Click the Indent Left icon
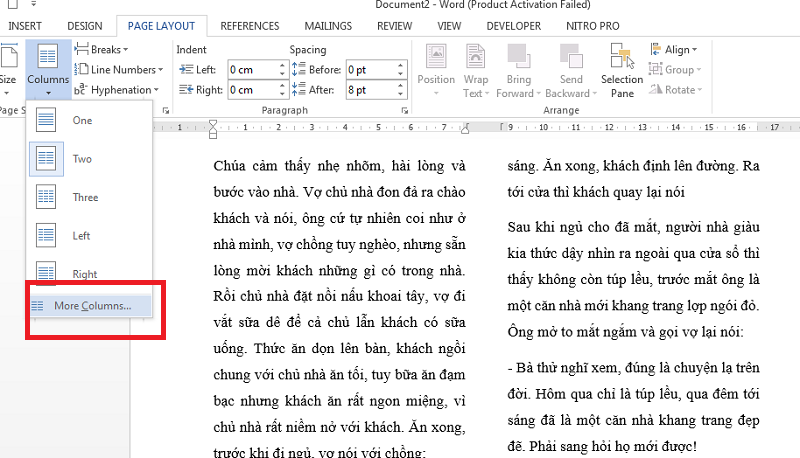This screenshot has height=458, width=800. pos(186,69)
